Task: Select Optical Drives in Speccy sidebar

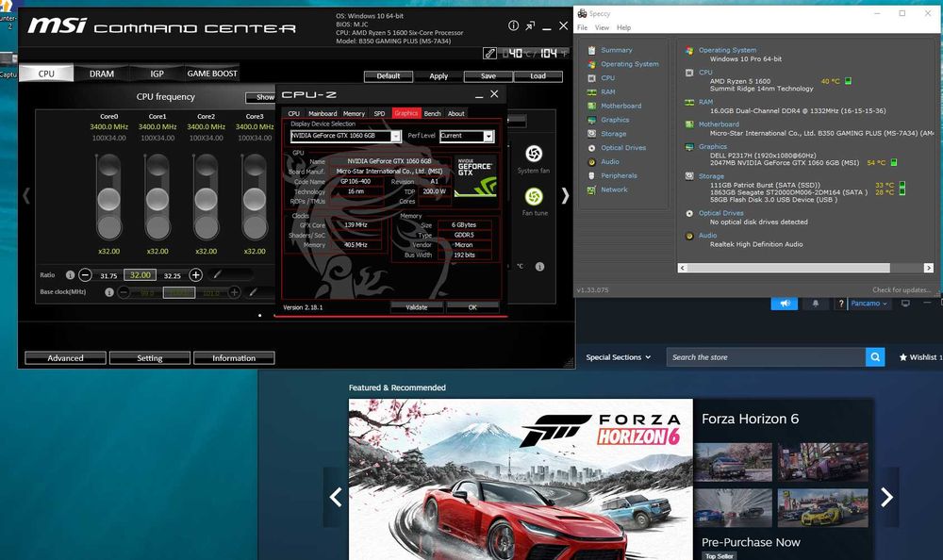Action: point(623,147)
